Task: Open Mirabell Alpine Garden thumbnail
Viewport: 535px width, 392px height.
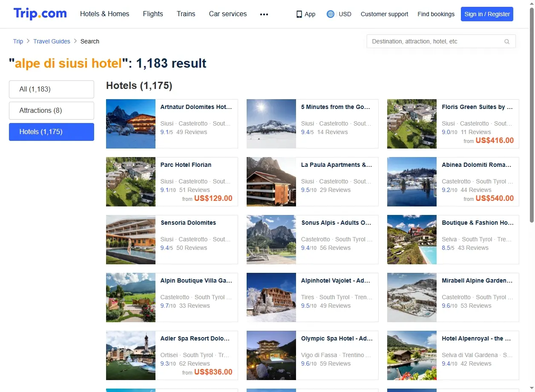Action: [412, 298]
